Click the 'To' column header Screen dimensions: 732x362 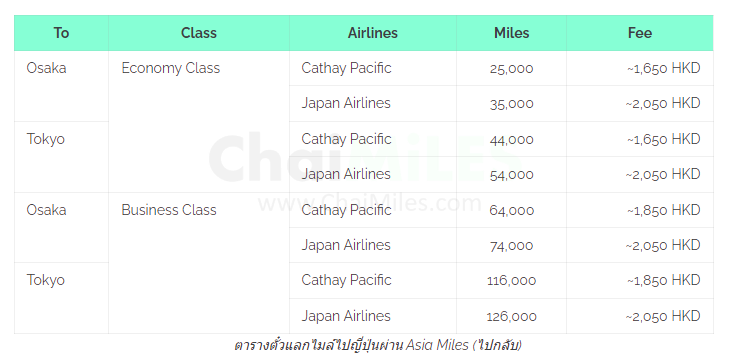point(61,33)
